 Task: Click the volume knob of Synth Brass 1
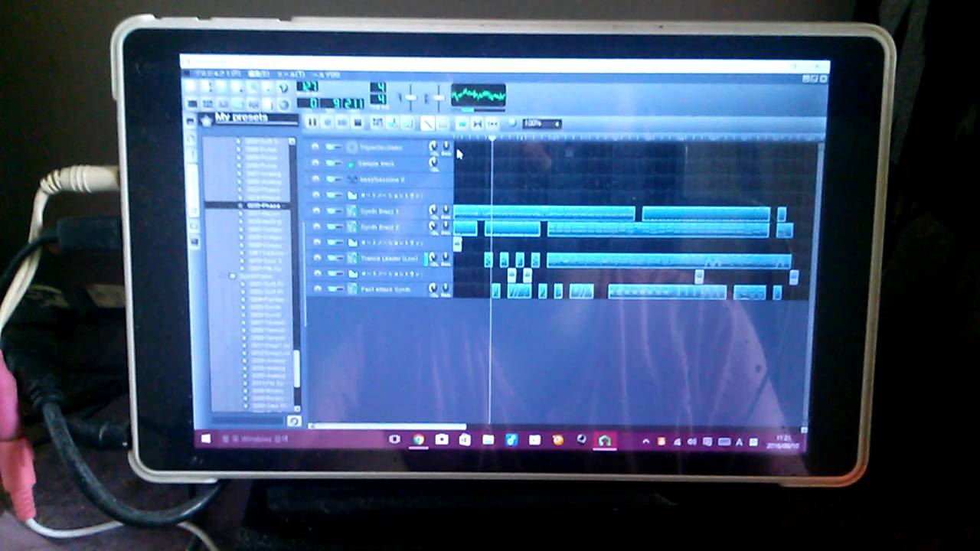coord(433,210)
